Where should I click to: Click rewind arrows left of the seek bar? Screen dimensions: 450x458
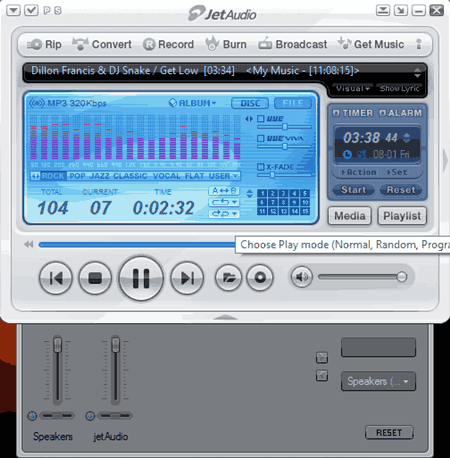point(29,245)
